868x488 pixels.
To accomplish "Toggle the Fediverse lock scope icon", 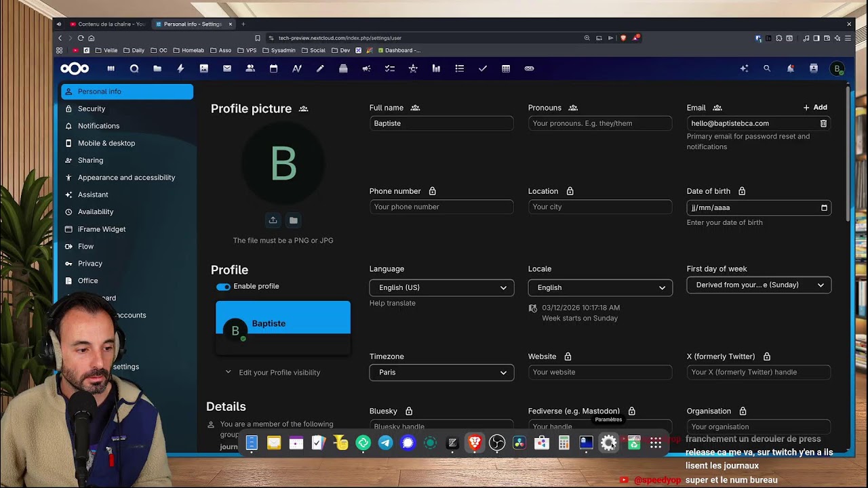I will 631,411.
